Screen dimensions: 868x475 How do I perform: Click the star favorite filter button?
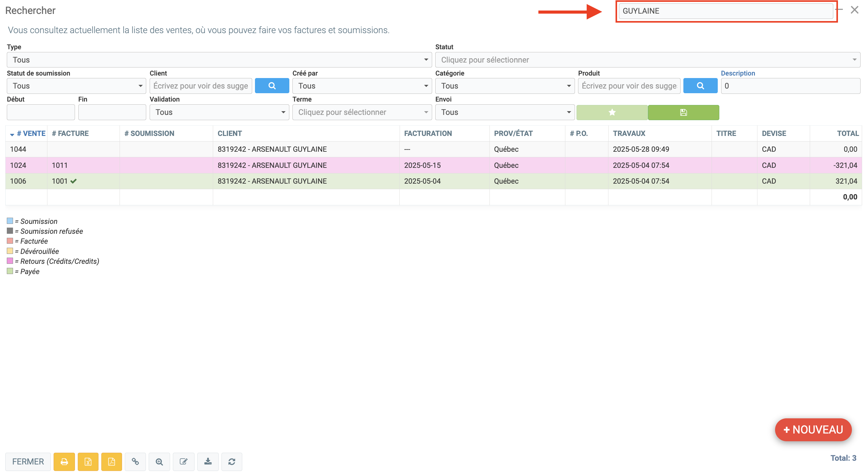[612, 112]
